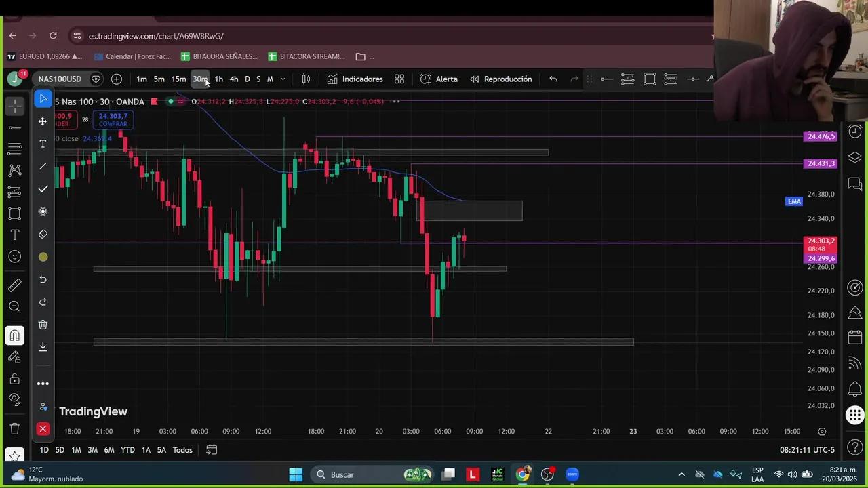Viewport: 868px width, 488px height.
Task: Select the trend line tools group
Action: click(x=14, y=127)
